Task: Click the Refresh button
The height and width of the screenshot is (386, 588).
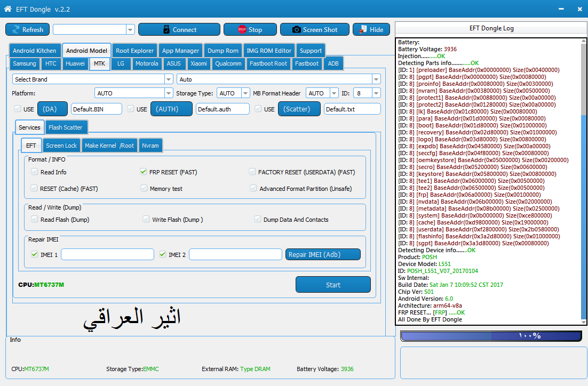Action: pos(27,30)
